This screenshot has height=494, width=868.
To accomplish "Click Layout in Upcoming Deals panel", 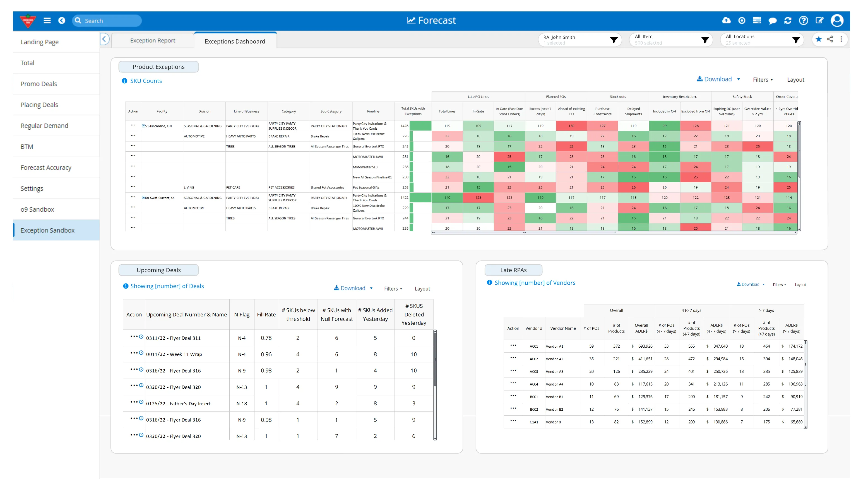I will (422, 289).
